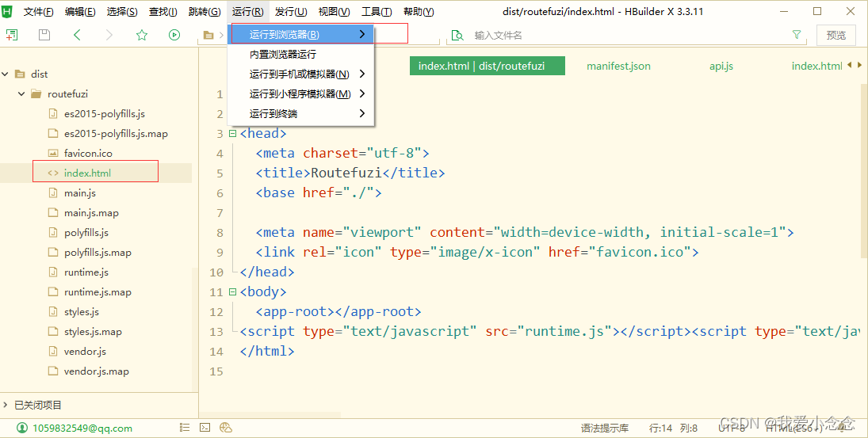Click the outline list icon in status bar
This screenshot has width=868, height=438.
[x=185, y=428]
